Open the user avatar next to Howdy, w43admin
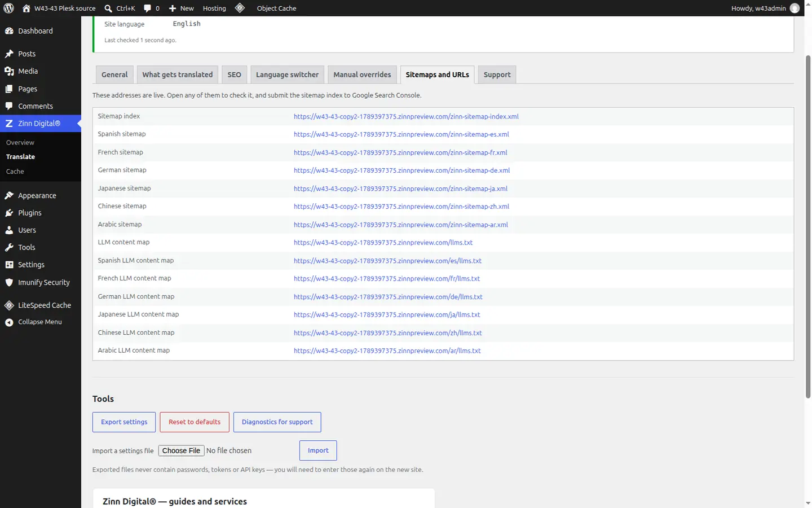Viewport: 812px width, 508px height. point(795,8)
